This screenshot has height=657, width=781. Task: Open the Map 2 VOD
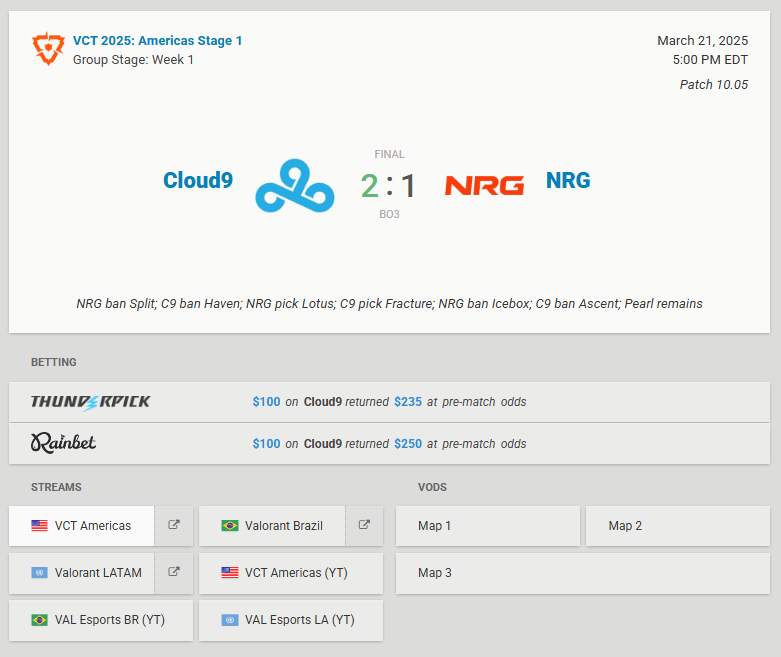click(678, 526)
